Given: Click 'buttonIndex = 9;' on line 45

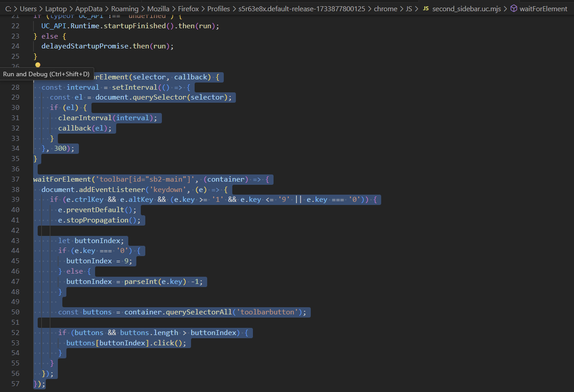Looking at the screenshot, I should tap(100, 261).
